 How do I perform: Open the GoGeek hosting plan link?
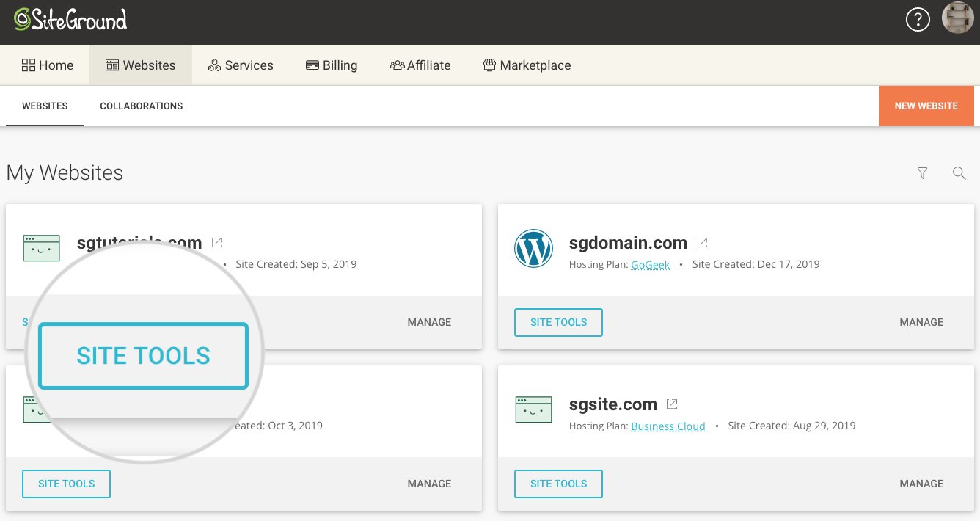pos(650,264)
